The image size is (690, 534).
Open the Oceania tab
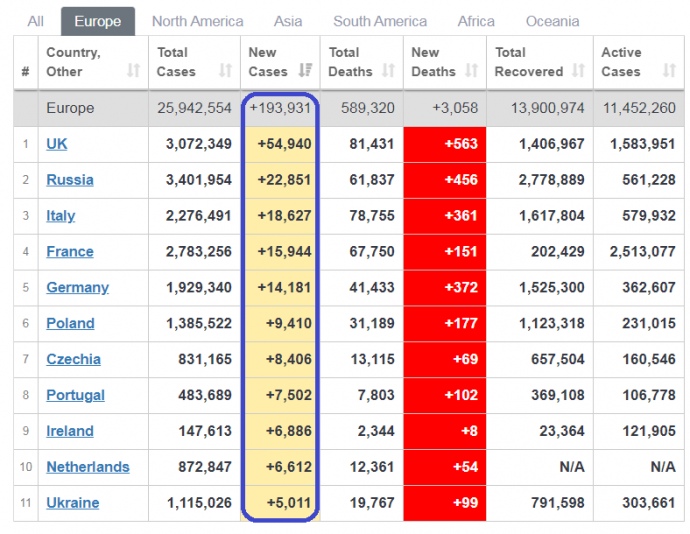(x=552, y=21)
